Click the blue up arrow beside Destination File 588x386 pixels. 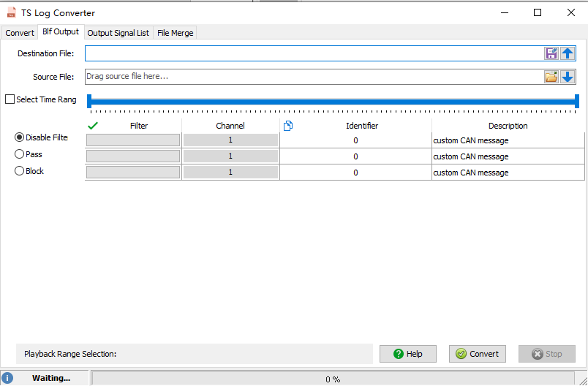(x=568, y=53)
